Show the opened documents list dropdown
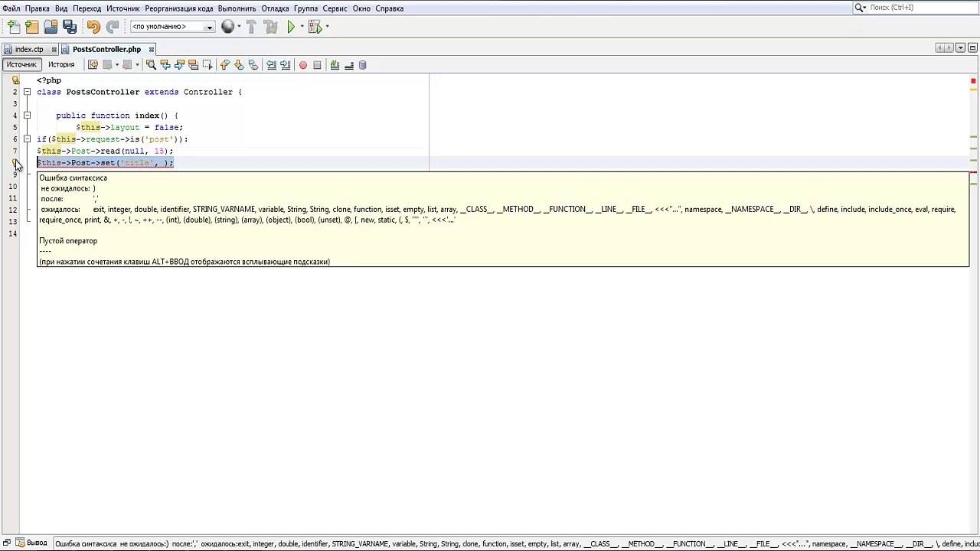This screenshot has width=980, height=551. tap(960, 48)
